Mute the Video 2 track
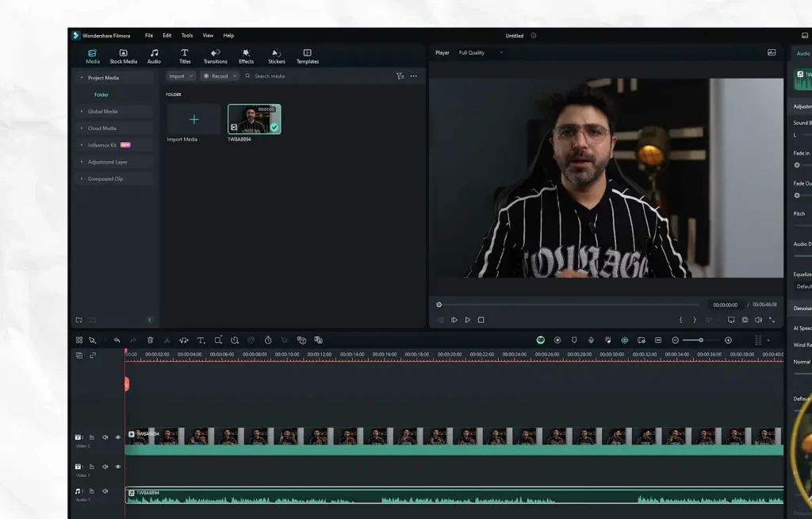 pyautogui.click(x=105, y=437)
